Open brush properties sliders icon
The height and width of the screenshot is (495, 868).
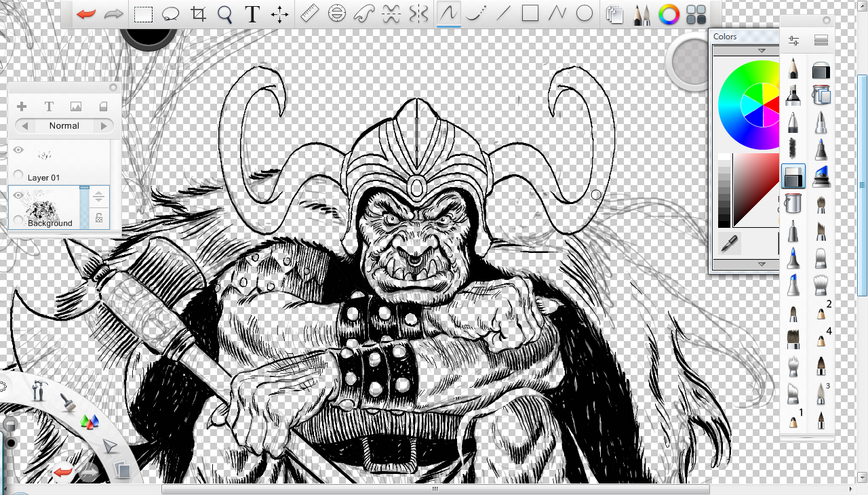pos(793,41)
